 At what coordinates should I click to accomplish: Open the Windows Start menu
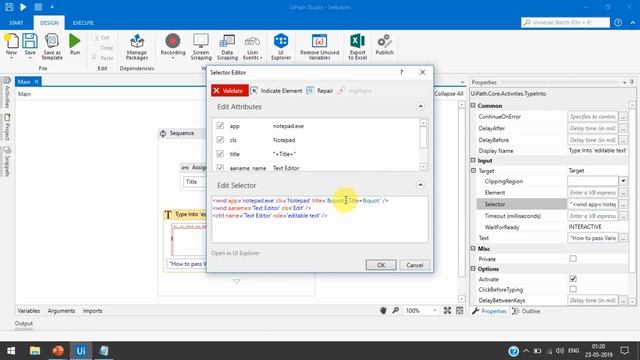[11, 351]
